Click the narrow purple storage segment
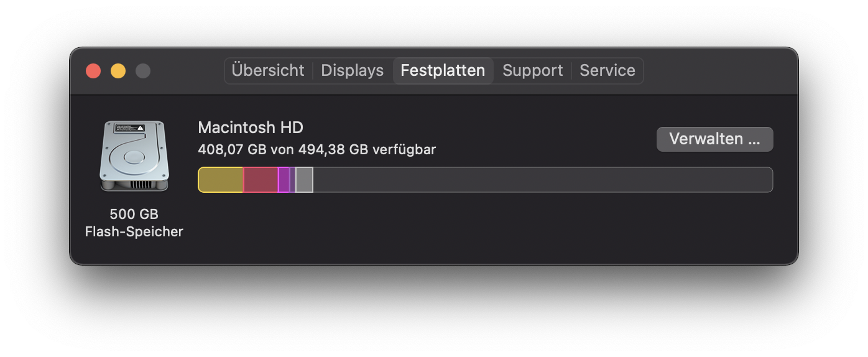Screen dimensions: 868x357 [x=292, y=180]
